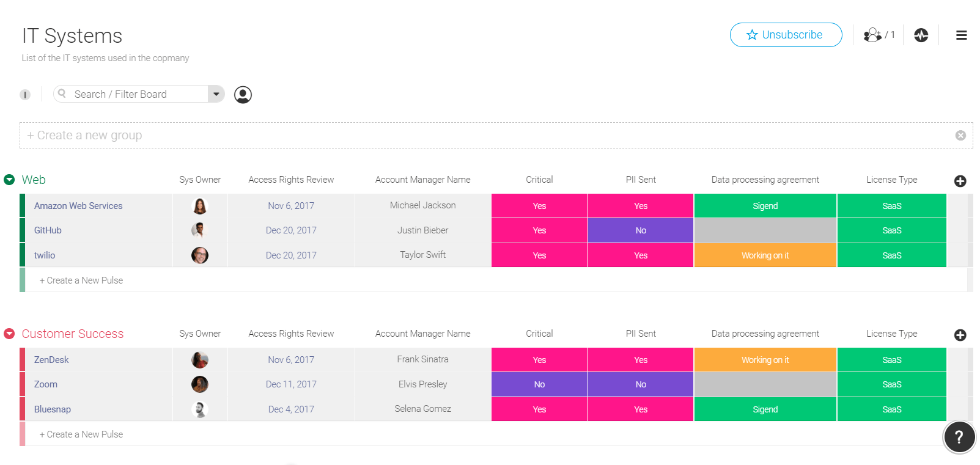Edit Taylor Swift account manager cell
This screenshot has width=980, height=465.
pyautogui.click(x=423, y=255)
